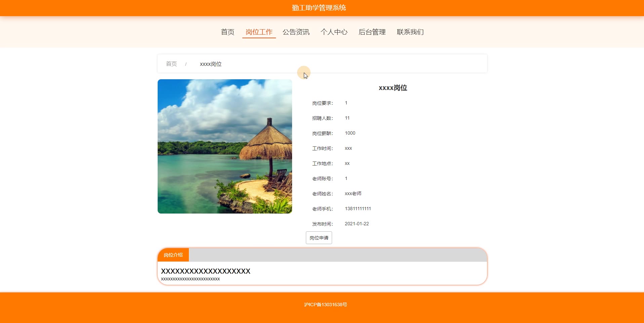The width and height of the screenshot is (644, 323).
Task: Click the 岗位申请 button
Action: 319,238
